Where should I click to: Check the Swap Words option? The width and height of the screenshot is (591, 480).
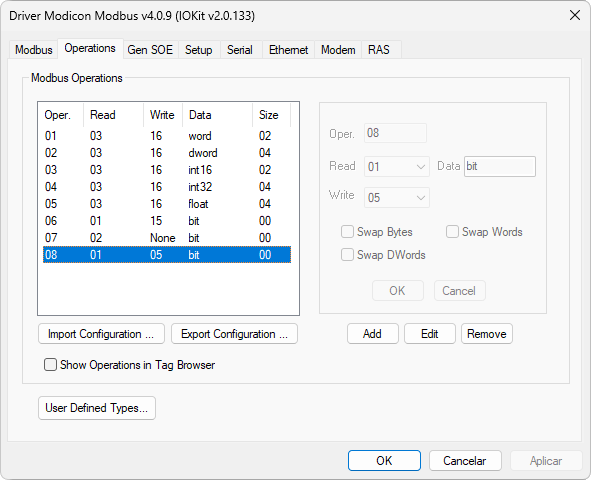pyautogui.click(x=452, y=232)
